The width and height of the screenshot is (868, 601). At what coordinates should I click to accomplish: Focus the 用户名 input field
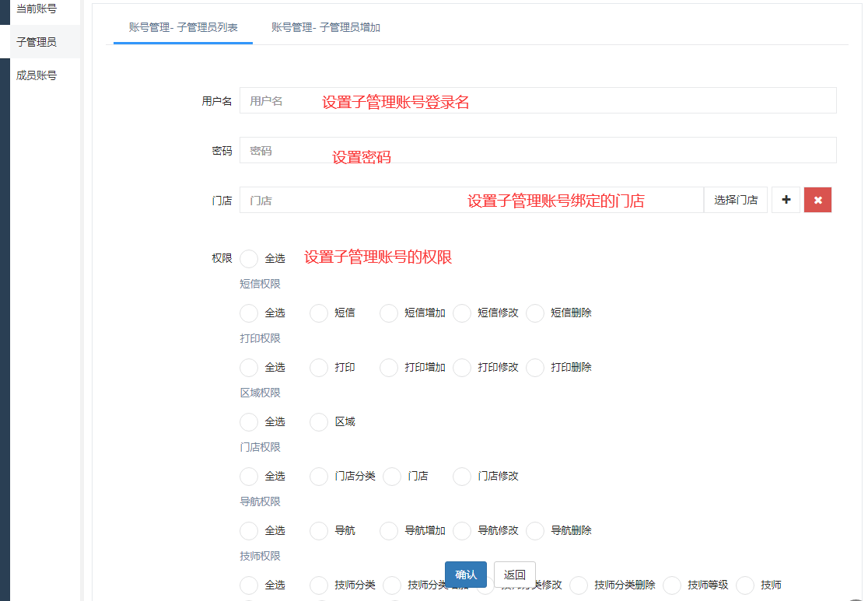pyautogui.click(x=537, y=101)
